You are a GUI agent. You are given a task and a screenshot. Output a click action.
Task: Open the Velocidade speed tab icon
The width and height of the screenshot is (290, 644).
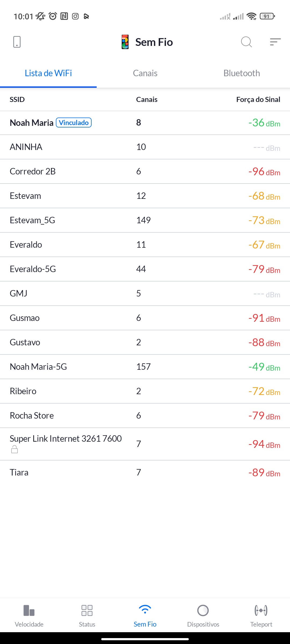click(x=29, y=610)
